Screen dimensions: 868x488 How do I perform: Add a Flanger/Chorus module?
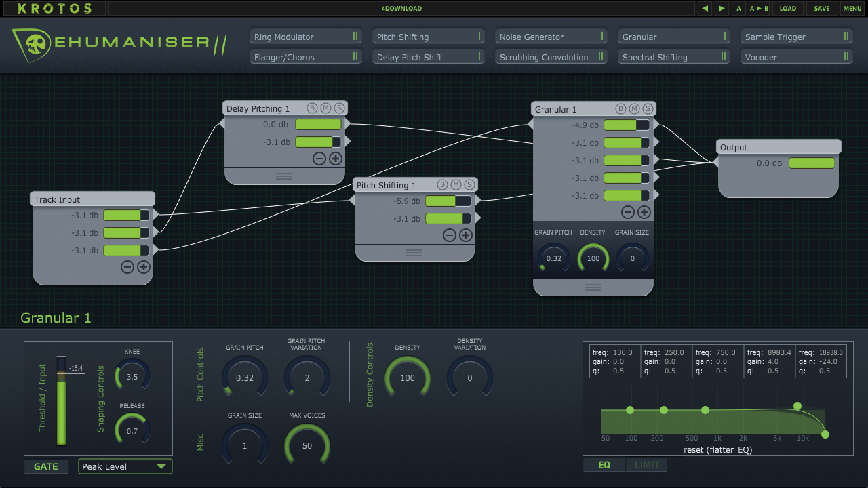point(306,57)
